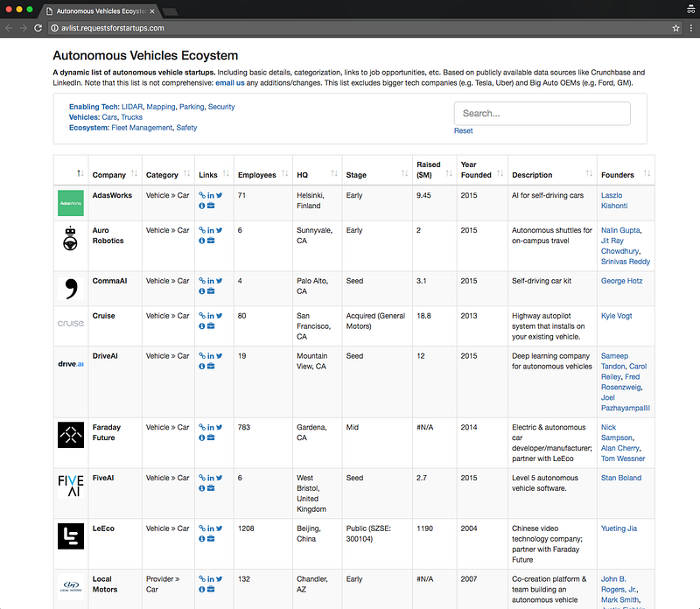The height and width of the screenshot is (609, 700).
Task: Reload the page in browser toolbar
Action: 38,28
